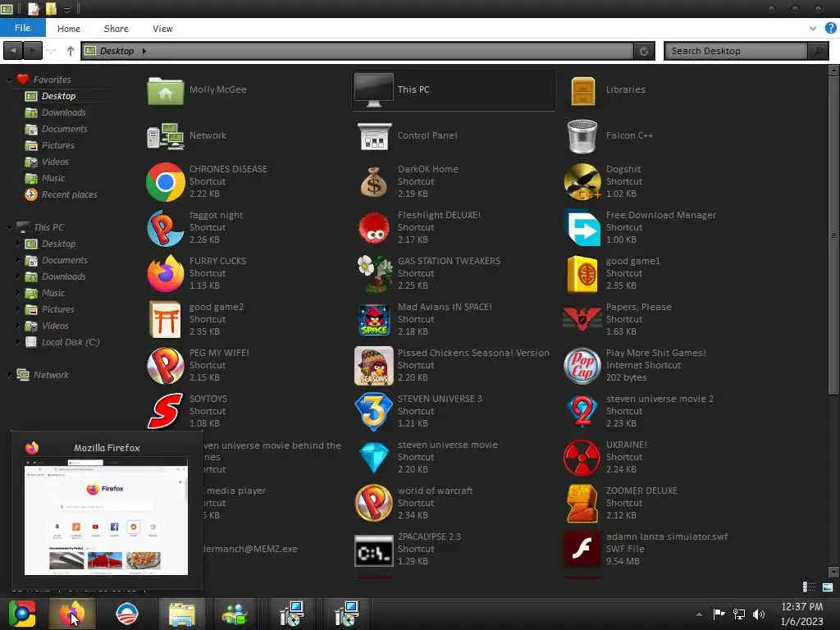Click the Back navigation button
Viewport: 840px width, 630px height.
pyautogui.click(x=13, y=51)
